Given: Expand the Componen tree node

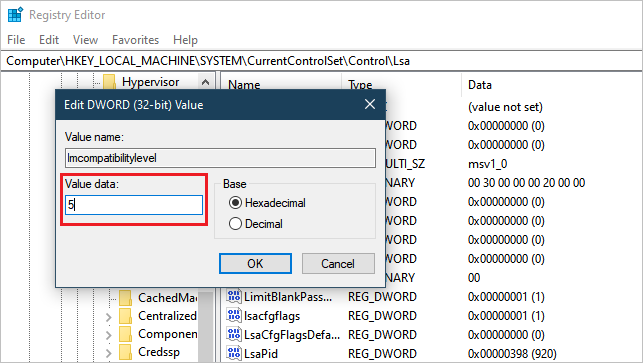Looking at the screenshot, I should (108, 335).
